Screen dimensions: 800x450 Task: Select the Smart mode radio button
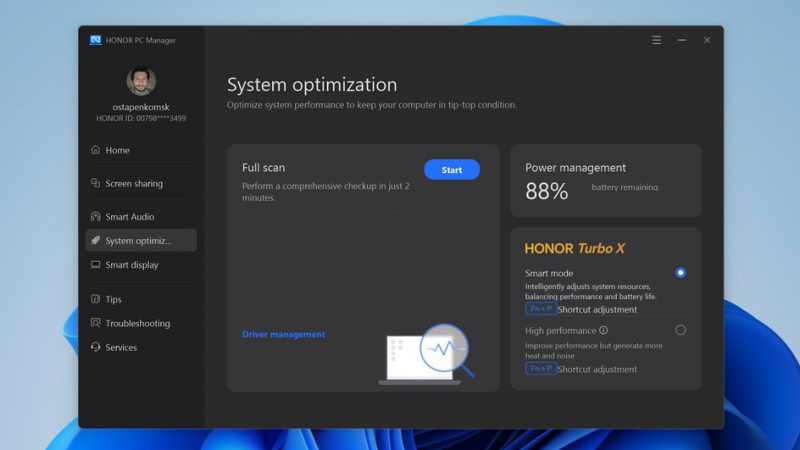(680, 272)
